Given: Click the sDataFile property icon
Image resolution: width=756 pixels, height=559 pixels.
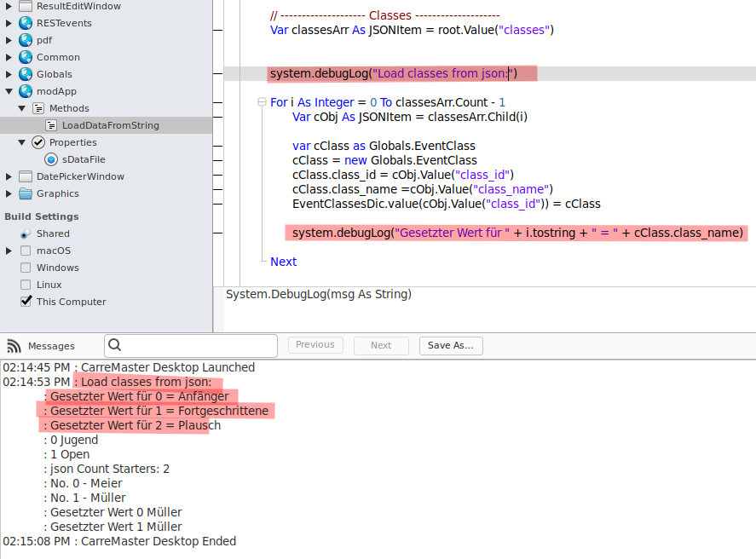Looking at the screenshot, I should (x=51, y=159).
